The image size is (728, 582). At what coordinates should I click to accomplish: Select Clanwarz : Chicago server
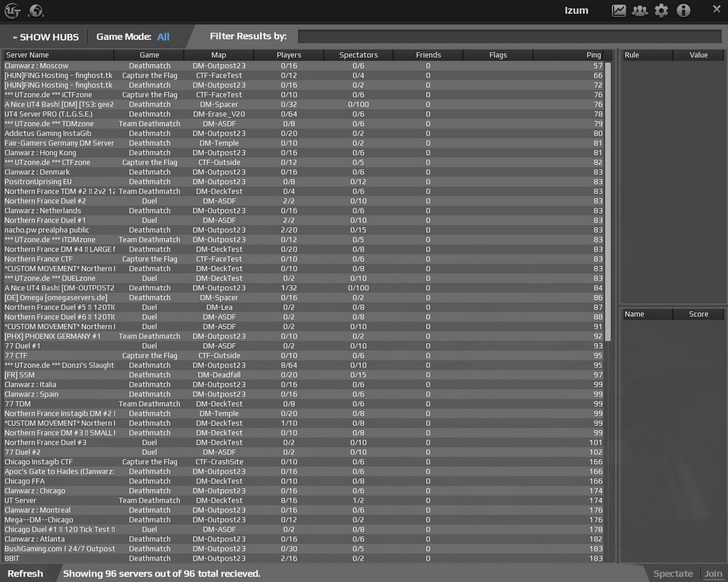(x=304, y=491)
